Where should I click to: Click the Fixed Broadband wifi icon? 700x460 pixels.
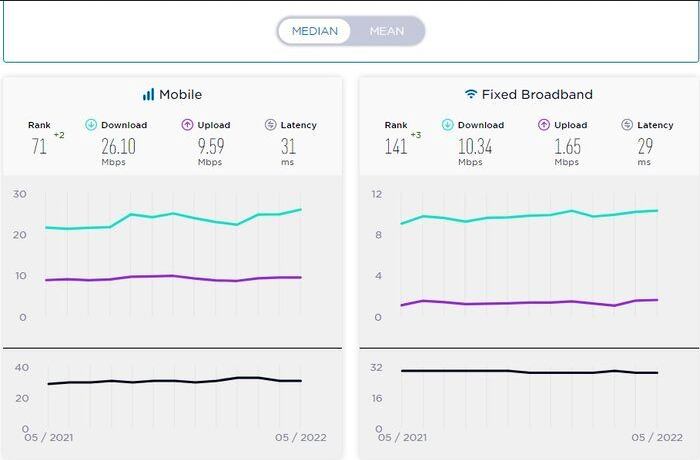click(x=470, y=94)
